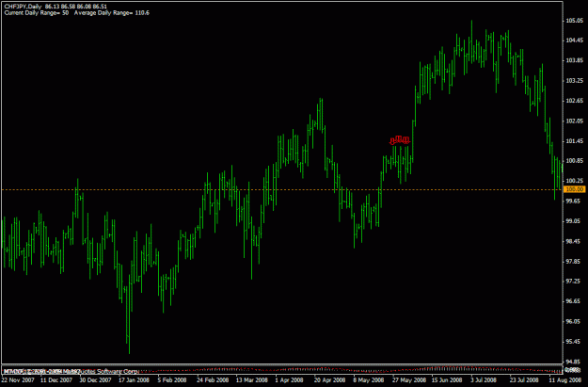Select the Average Daily Range= 110.6 label
The height and width of the screenshot is (387, 588).
(111, 13)
